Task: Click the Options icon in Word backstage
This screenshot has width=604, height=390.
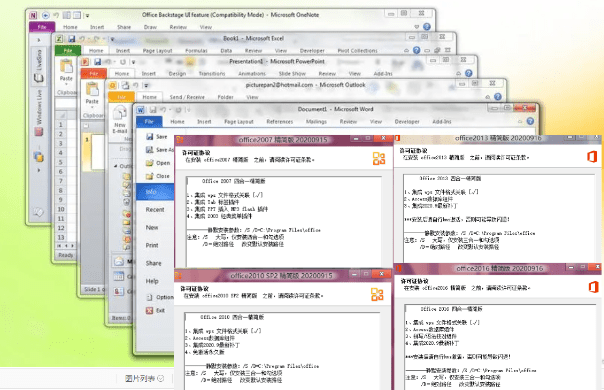Action: [150, 297]
